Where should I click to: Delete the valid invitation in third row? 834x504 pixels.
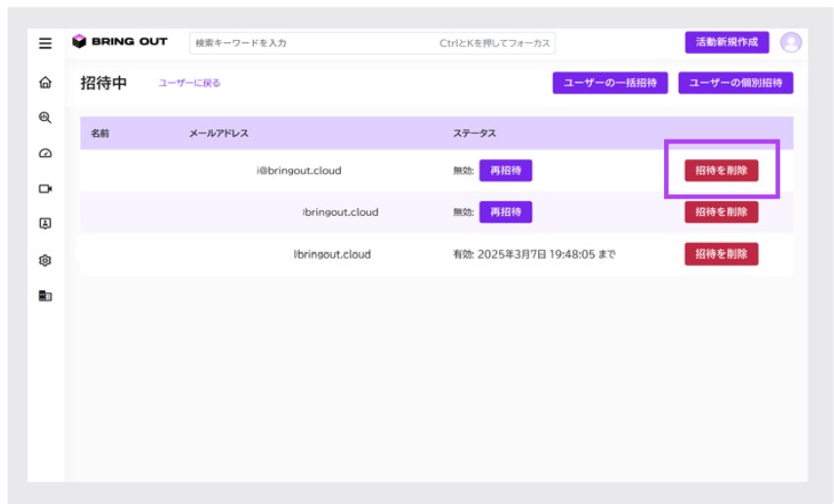(722, 254)
